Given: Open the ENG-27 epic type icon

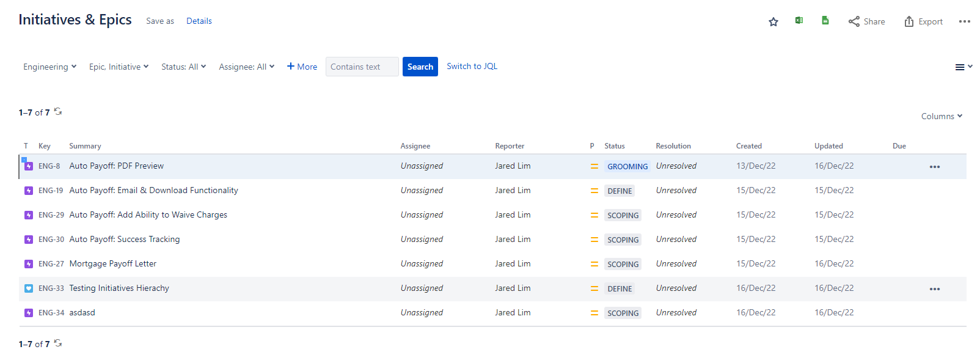Looking at the screenshot, I should [x=29, y=264].
